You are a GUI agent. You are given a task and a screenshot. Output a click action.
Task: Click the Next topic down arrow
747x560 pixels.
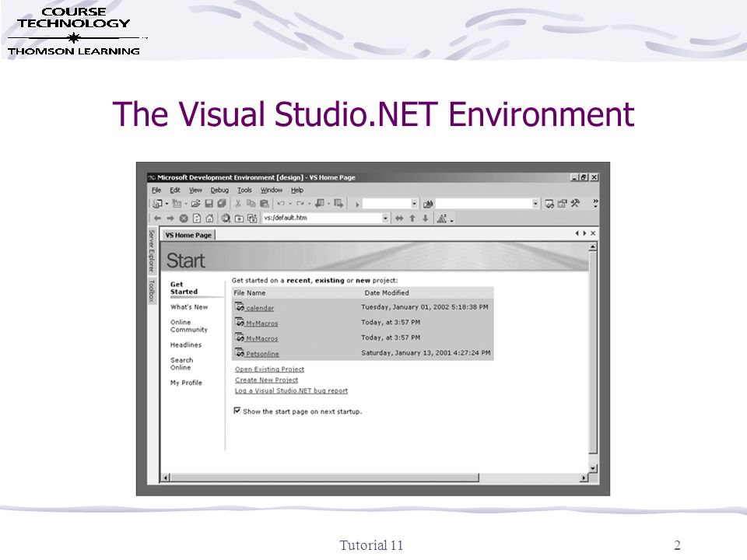(426, 218)
